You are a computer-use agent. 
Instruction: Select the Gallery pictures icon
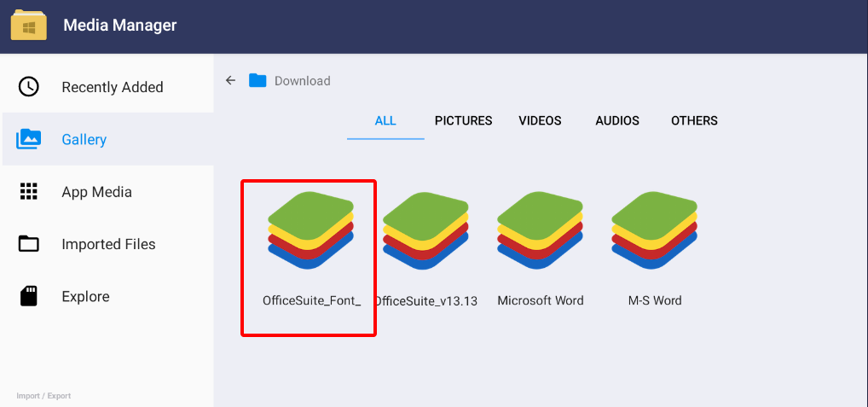[29, 139]
